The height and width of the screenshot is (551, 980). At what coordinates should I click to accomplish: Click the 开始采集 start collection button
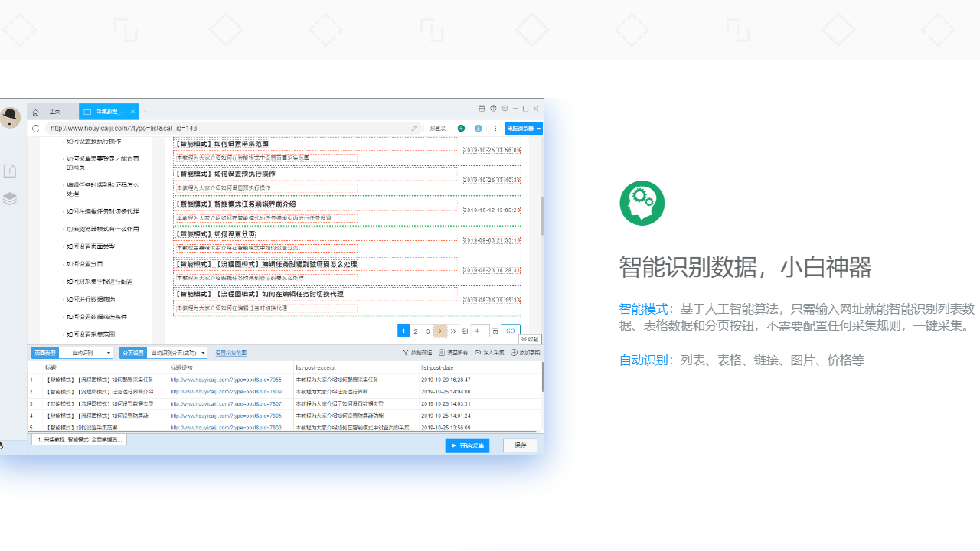tap(467, 445)
